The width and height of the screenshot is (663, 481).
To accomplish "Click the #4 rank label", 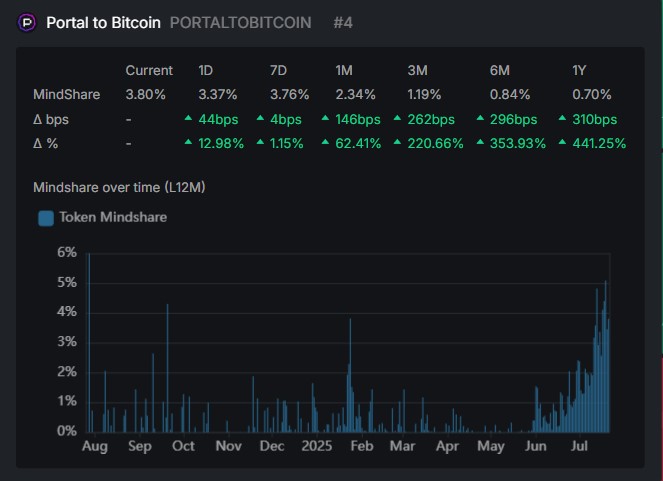I will click(343, 23).
